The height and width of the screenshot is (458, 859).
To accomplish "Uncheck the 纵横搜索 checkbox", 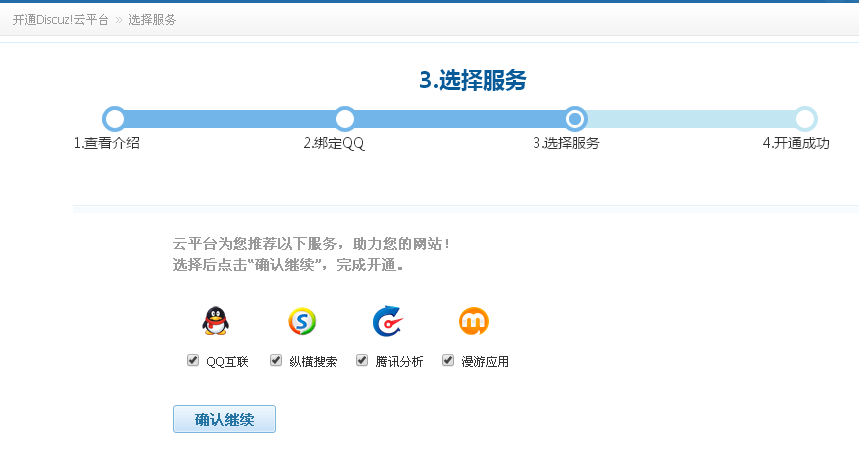I will (x=276, y=360).
